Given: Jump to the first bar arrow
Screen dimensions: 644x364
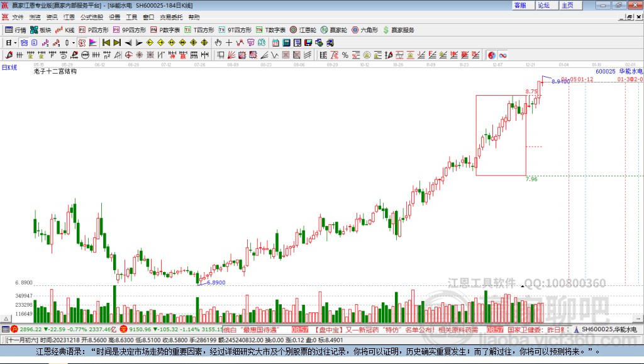Looking at the screenshot, I should pos(106,43).
